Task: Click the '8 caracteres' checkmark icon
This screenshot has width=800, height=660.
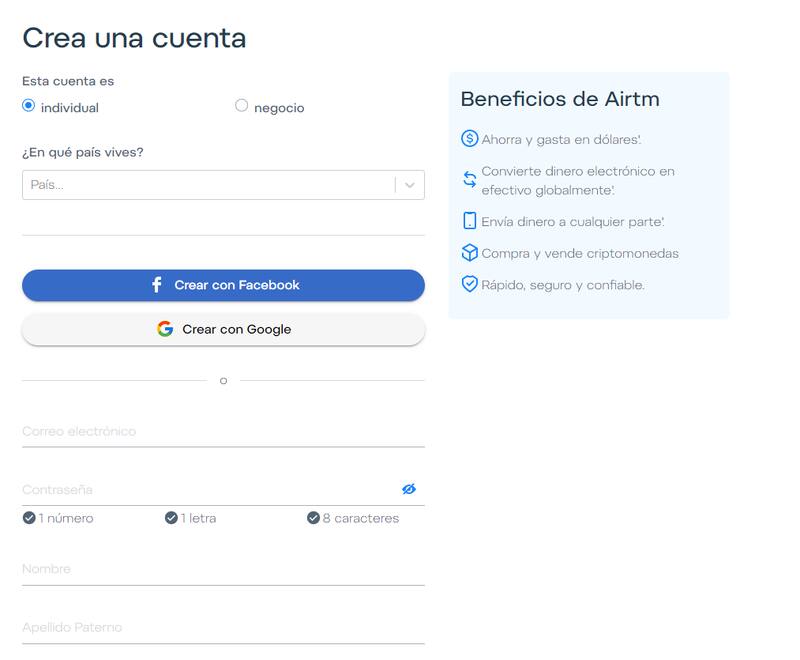Action: (313, 518)
